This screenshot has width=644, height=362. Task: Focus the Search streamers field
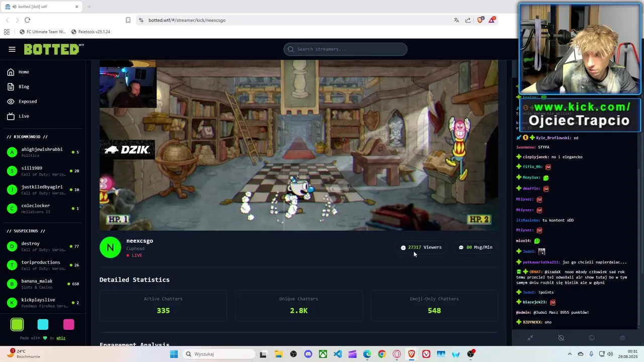tap(345, 49)
